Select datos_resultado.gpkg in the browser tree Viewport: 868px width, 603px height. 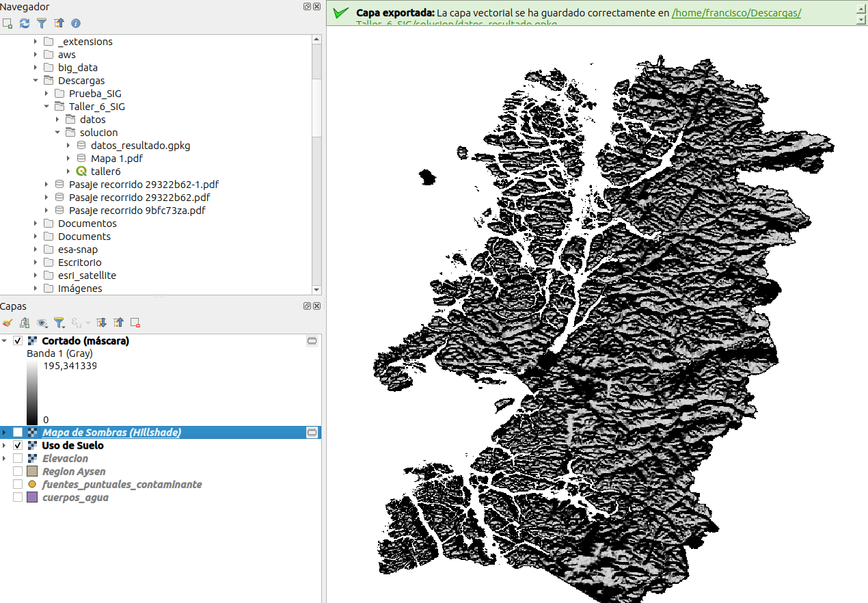click(140, 146)
